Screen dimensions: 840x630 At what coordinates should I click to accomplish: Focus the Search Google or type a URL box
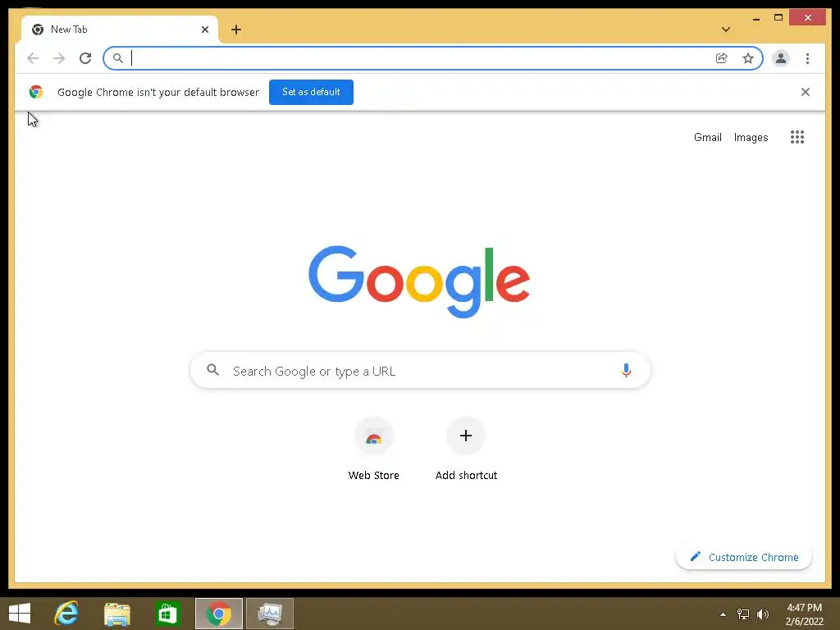coord(421,370)
